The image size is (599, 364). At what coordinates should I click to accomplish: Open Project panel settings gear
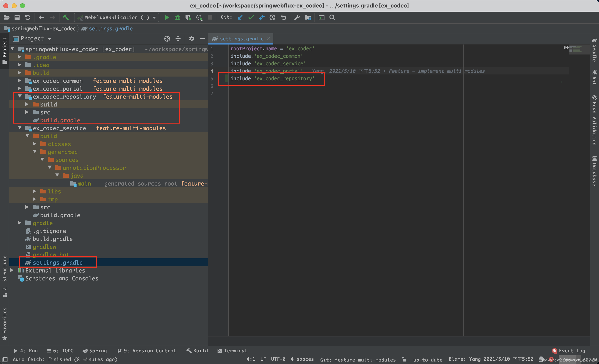(x=192, y=39)
